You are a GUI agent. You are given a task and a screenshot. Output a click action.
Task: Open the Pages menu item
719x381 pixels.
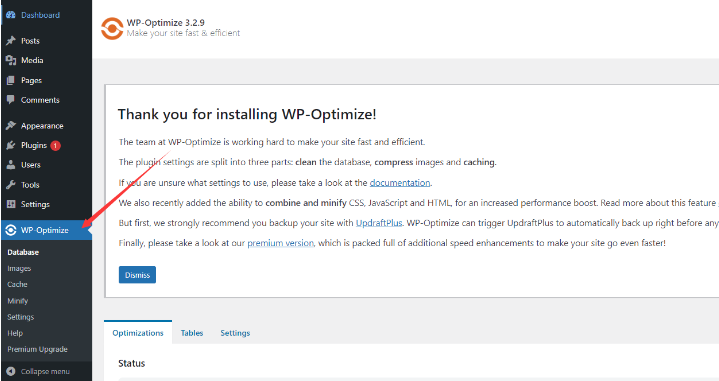click(31, 80)
